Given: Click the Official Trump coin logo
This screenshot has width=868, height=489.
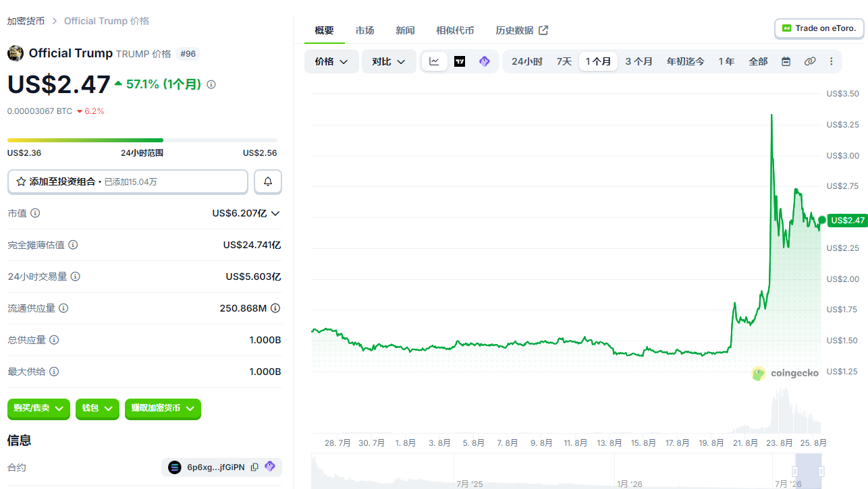Looking at the screenshot, I should point(16,53).
